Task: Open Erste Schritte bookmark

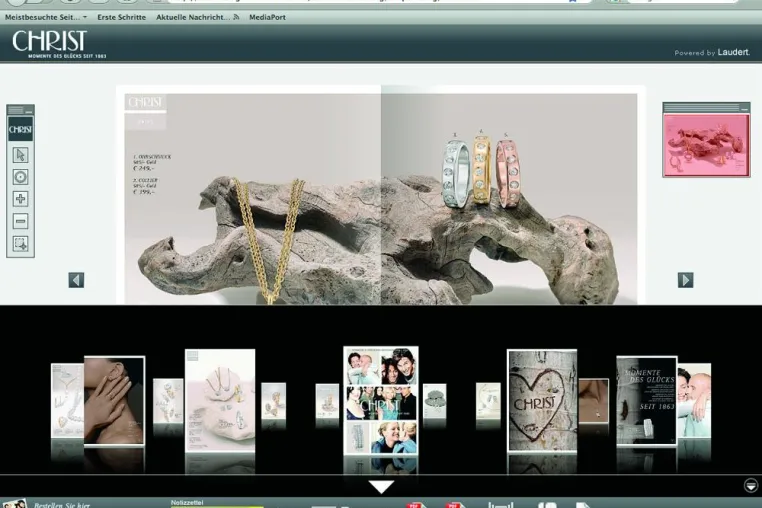Action: tap(121, 17)
